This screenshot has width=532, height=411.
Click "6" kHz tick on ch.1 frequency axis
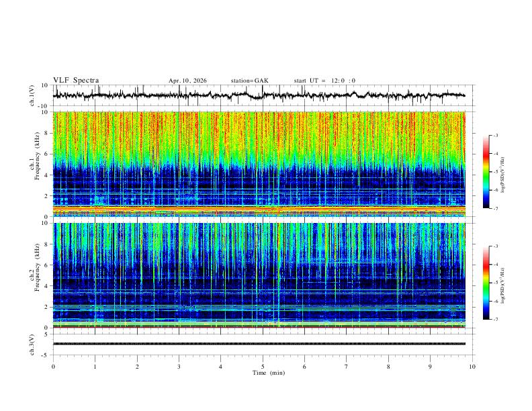[47, 154]
